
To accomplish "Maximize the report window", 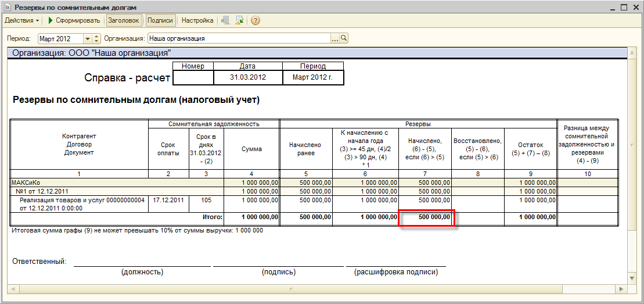I will (x=624, y=8).
